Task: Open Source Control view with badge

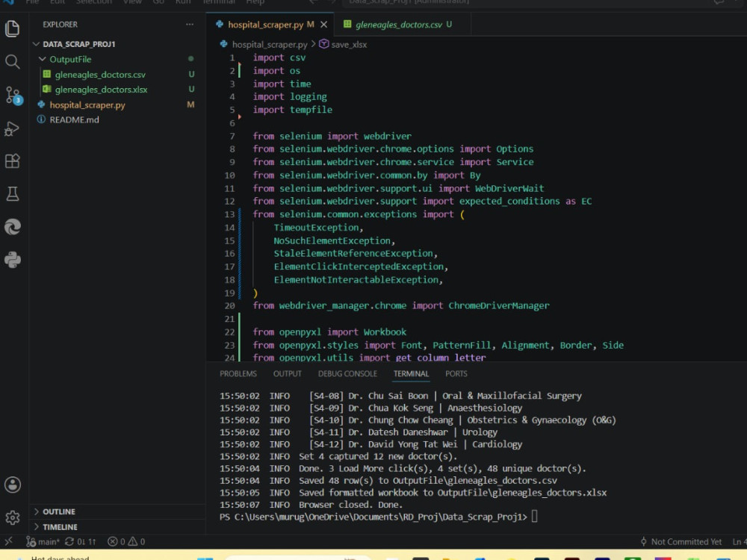Action: click(13, 96)
